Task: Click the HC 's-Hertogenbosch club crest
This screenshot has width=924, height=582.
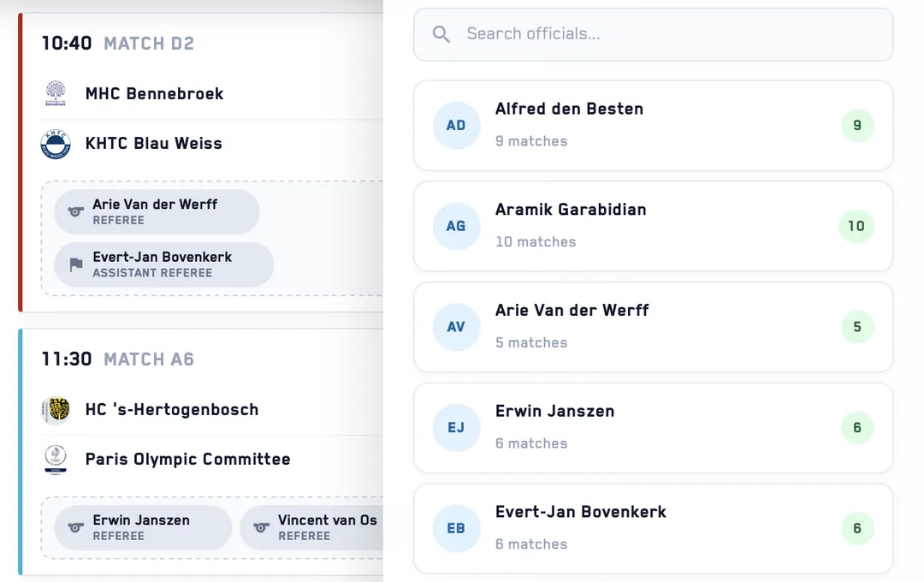Action: (x=56, y=410)
